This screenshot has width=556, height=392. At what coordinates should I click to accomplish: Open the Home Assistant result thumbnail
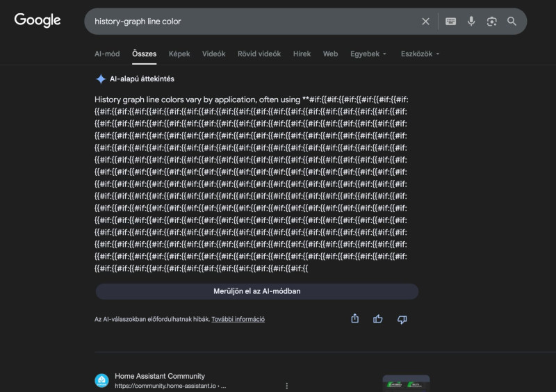406,383
